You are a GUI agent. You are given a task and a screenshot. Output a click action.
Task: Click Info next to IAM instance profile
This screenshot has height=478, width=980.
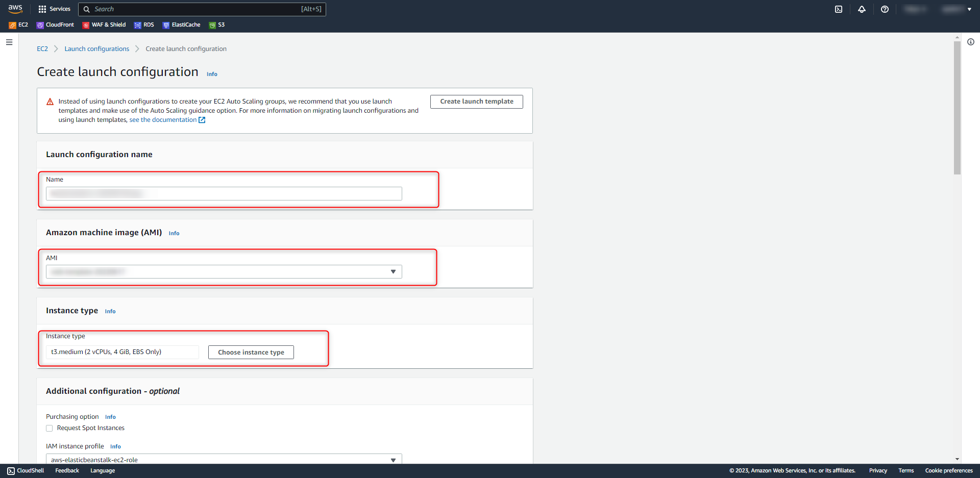click(x=115, y=447)
